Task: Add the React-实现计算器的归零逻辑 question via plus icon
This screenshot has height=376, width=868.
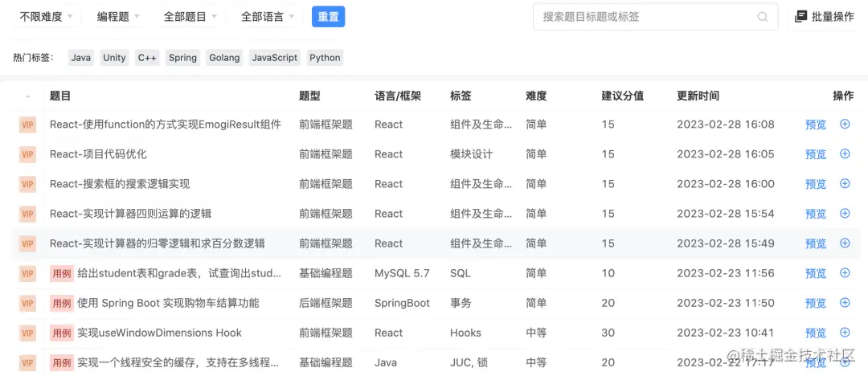Action: click(x=845, y=243)
